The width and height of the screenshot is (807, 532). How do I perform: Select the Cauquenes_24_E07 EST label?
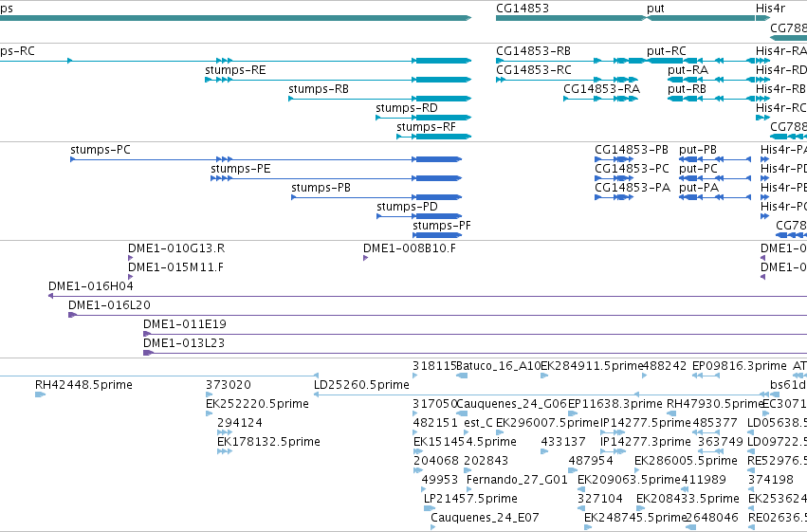tap(485, 518)
